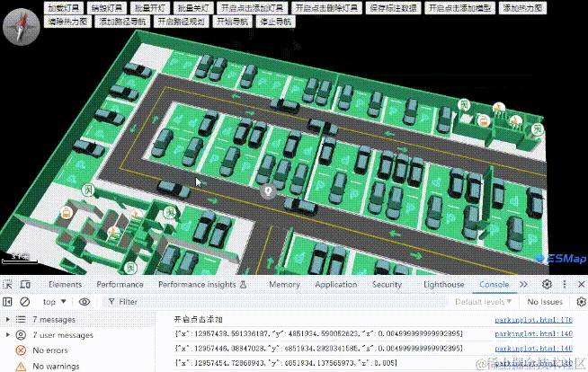Open the top JavaScript context dropdown
588x372 pixels.
point(54,302)
